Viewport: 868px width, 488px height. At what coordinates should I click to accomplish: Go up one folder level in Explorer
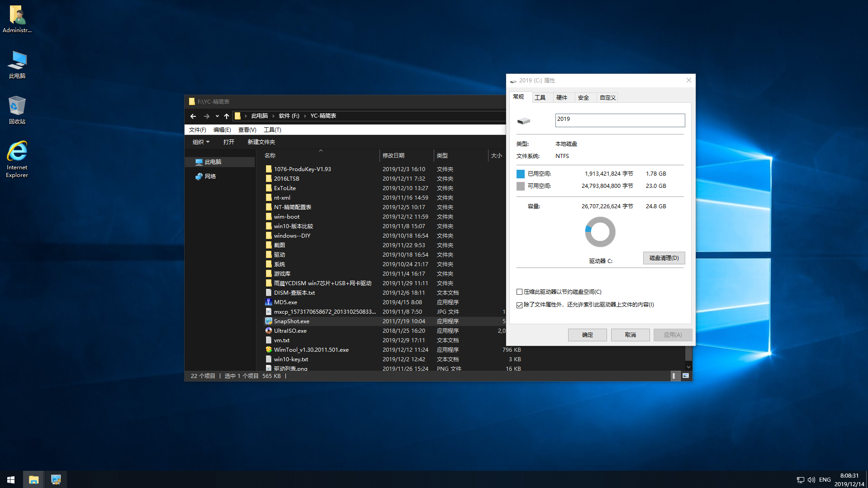(227, 116)
